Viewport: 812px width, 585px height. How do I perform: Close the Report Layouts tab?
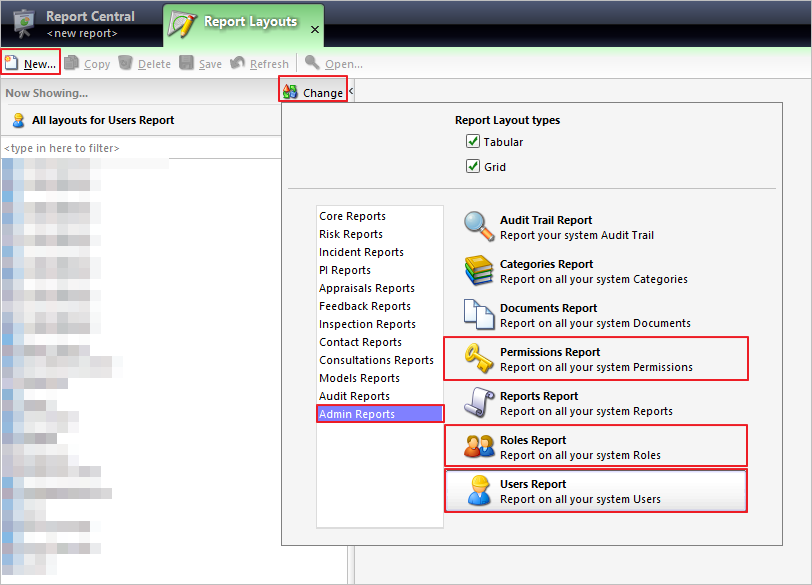click(314, 30)
